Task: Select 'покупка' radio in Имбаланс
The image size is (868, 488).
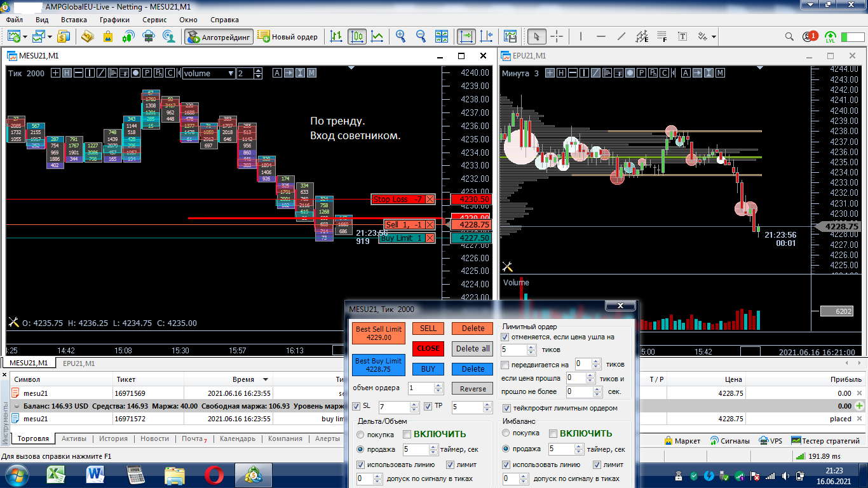Action: pos(506,433)
